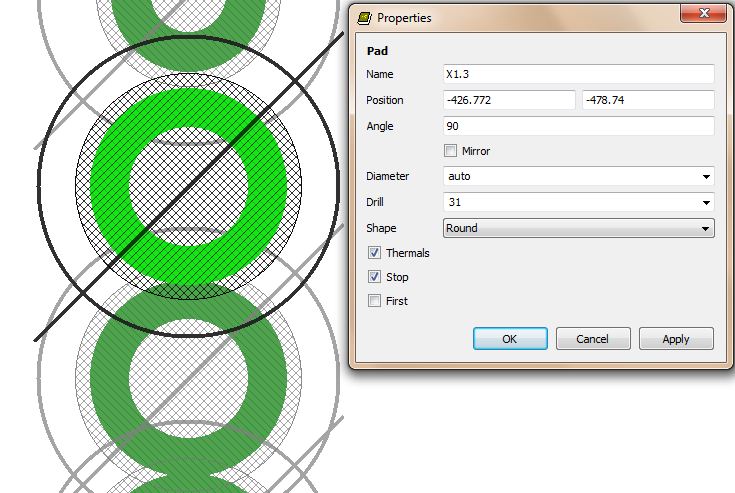735x493 pixels.
Task: Uncheck the Thermals checkbox
Action: point(374,253)
